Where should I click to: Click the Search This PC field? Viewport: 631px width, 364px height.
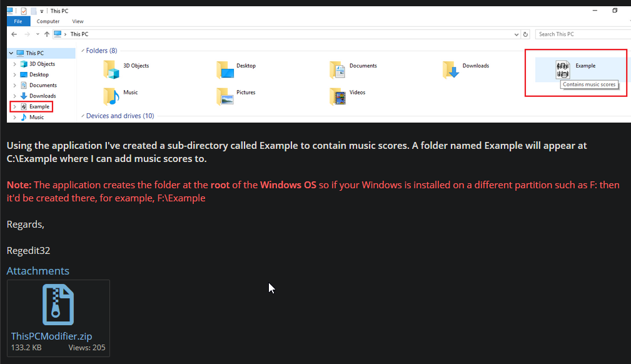[578, 34]
